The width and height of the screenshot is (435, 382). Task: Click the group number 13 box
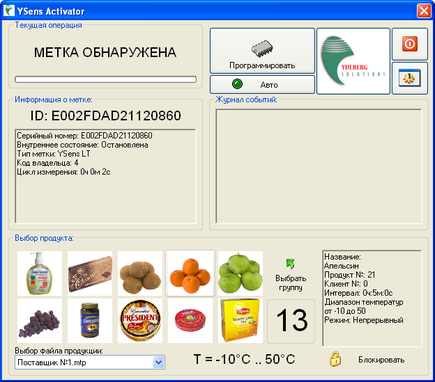click(x=291, y=321)
